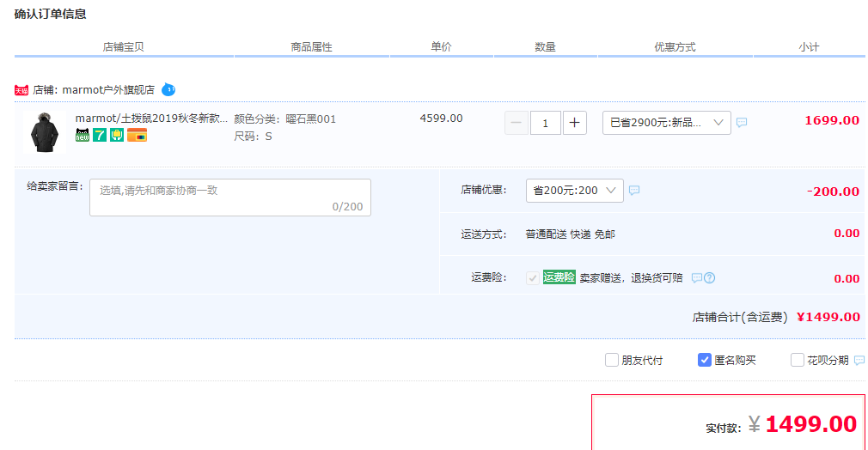Viewport: 868px width, 450px height.
Task: Open the marmot/土拨鼠2019秋冬新款 product link
Action: pyautogui.click(x=151, y=119)
